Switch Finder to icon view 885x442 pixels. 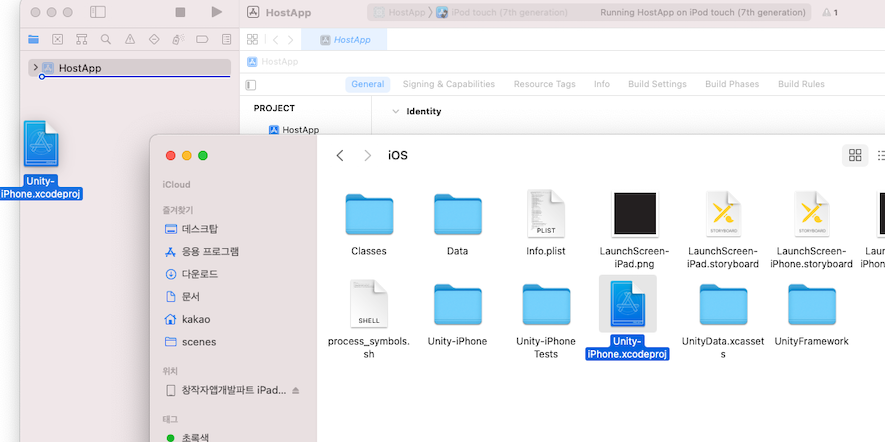pyautogui.click(x=855, y=155)
